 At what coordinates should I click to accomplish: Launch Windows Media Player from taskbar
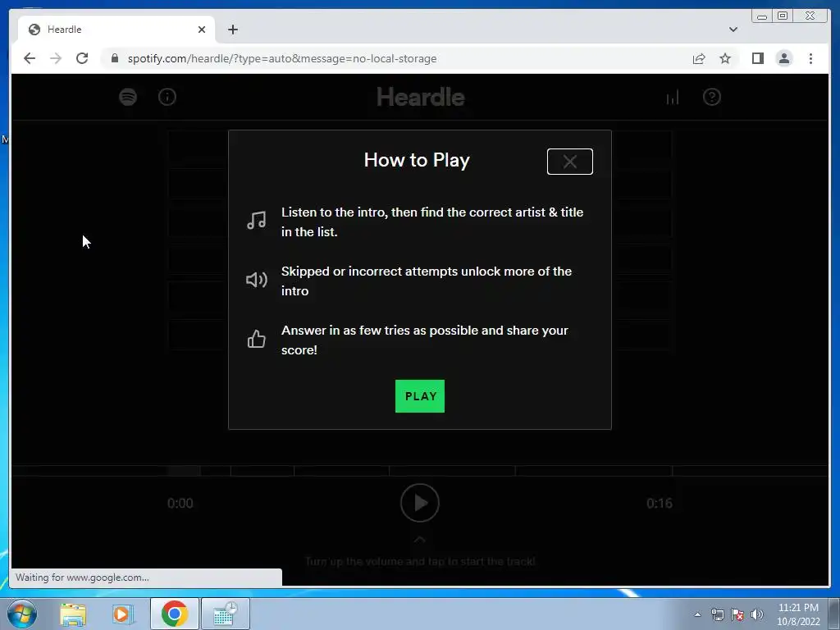click(123, 614)
